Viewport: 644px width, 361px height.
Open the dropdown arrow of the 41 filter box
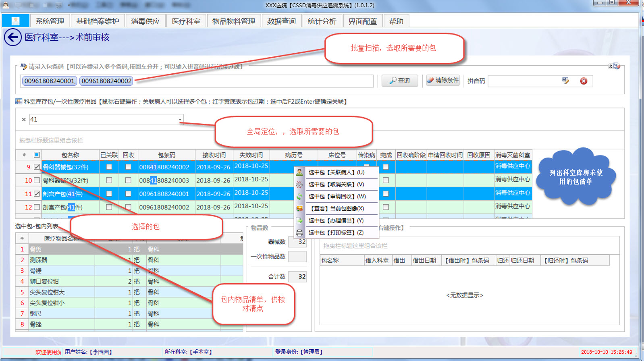coord(180,120)
